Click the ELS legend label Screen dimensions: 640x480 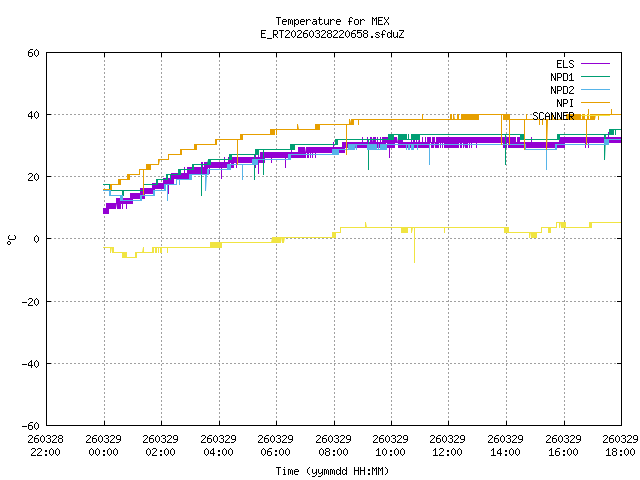pyautogui.click(x=563, y=64)
